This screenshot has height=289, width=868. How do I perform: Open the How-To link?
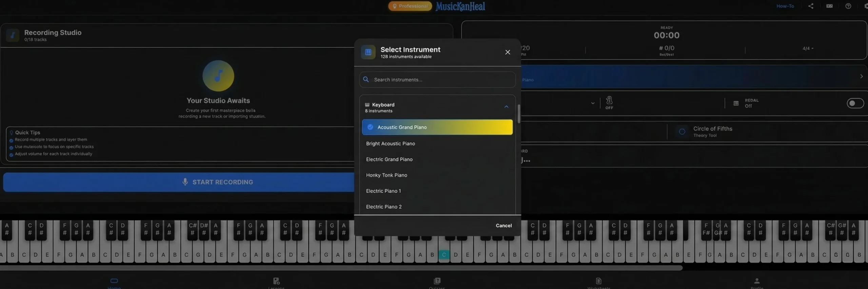(785, 6)
